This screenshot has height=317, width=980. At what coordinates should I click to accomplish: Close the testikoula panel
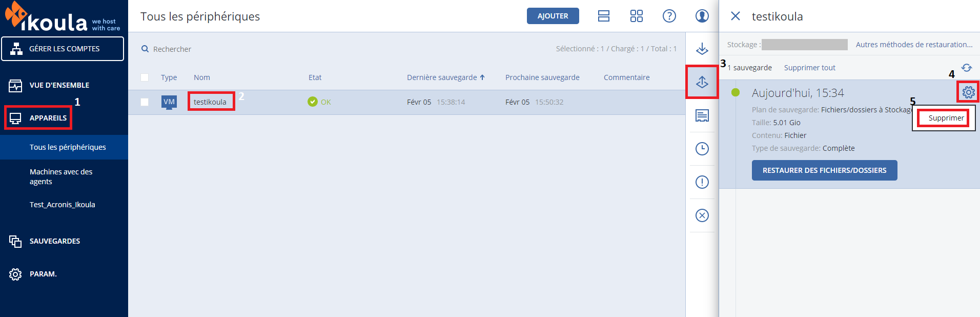[x=736, y=16]
